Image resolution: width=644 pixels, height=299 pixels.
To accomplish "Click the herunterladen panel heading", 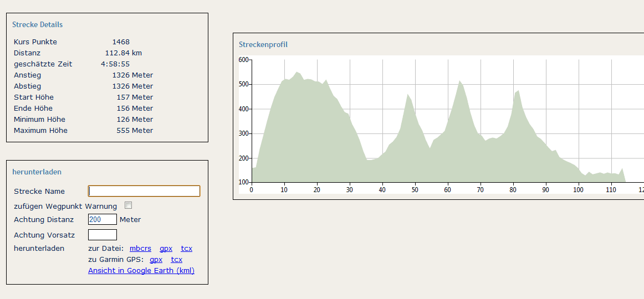I will coord(37,172).
